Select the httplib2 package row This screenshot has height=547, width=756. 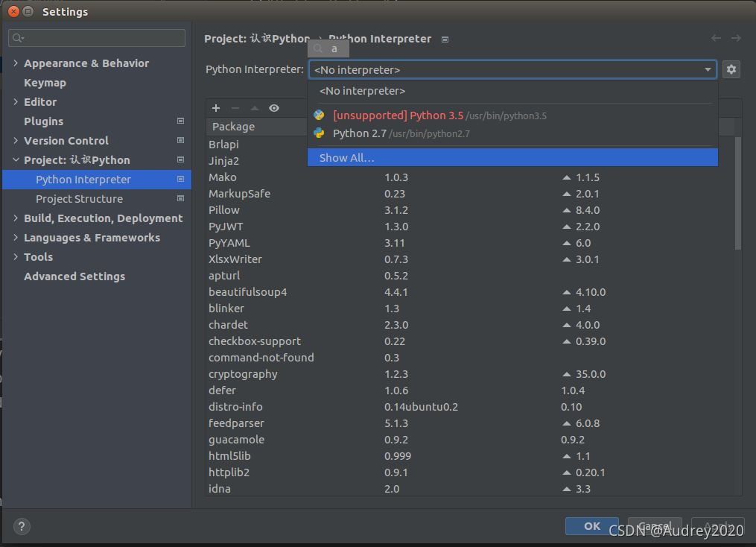[470, 472]
